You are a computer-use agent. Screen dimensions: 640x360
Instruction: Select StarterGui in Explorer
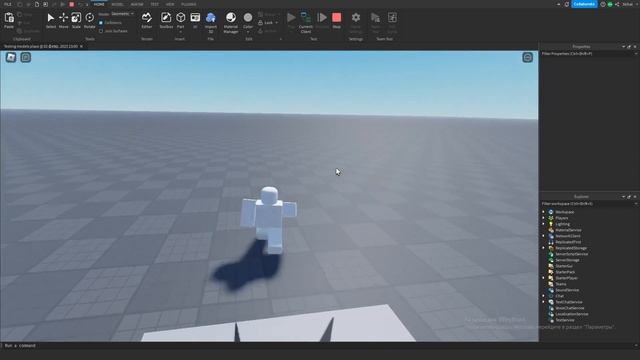click(564, 266)
